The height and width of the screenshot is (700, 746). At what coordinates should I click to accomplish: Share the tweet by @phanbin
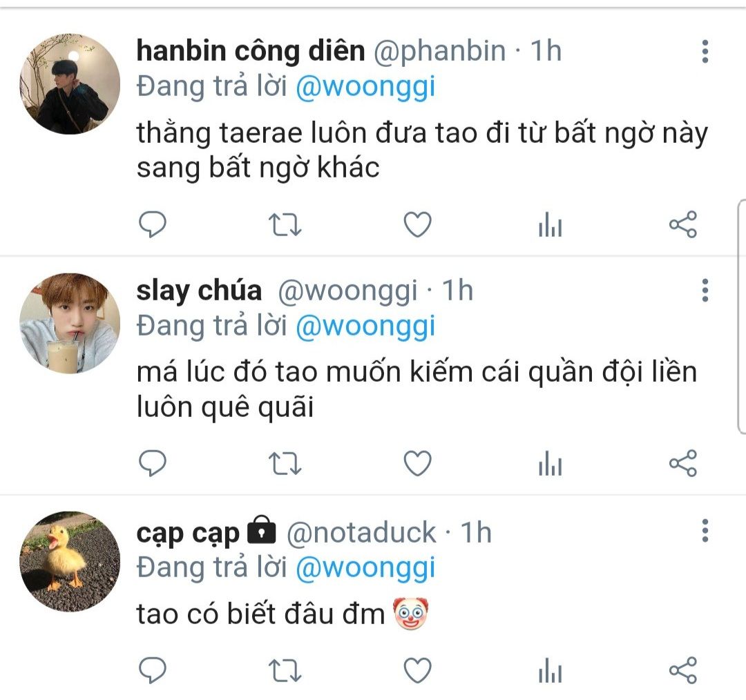pyautogui.click(x=683, y=224)
